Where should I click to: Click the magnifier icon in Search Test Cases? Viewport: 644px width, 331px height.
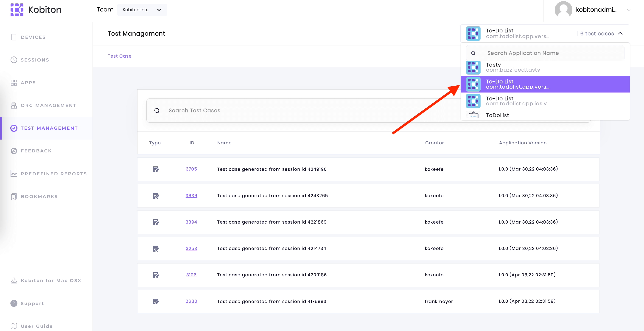(157, 110)
